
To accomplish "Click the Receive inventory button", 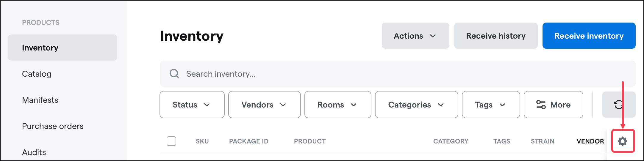I will 589,36.
